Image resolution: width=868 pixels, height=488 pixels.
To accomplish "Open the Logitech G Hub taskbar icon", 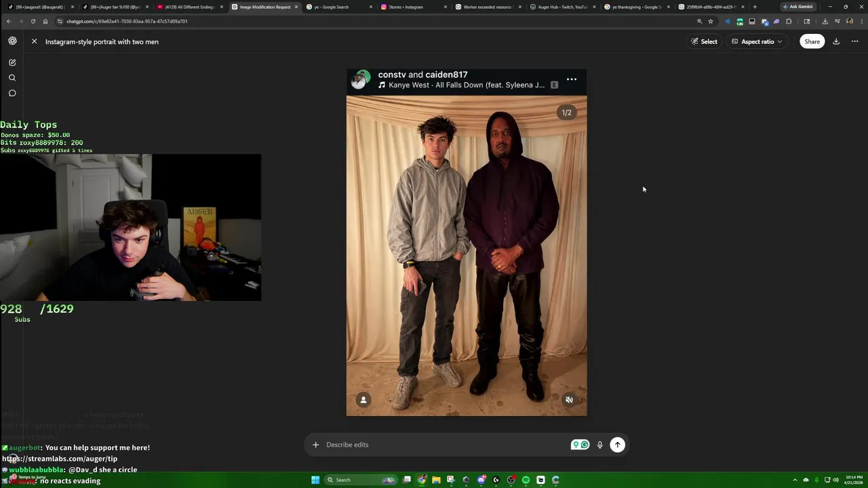I will [x=496, y=480].
